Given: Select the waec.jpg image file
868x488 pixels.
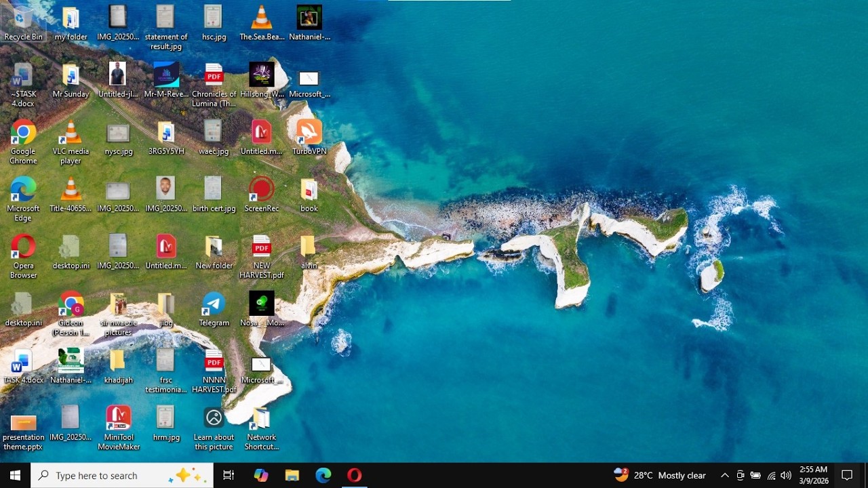Looking at the screenshot, I should [214, 138].
